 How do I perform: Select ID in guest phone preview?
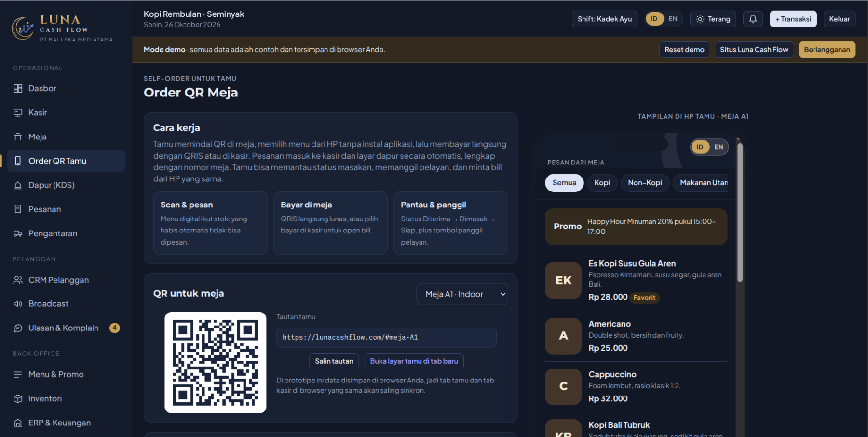point(700,147)
